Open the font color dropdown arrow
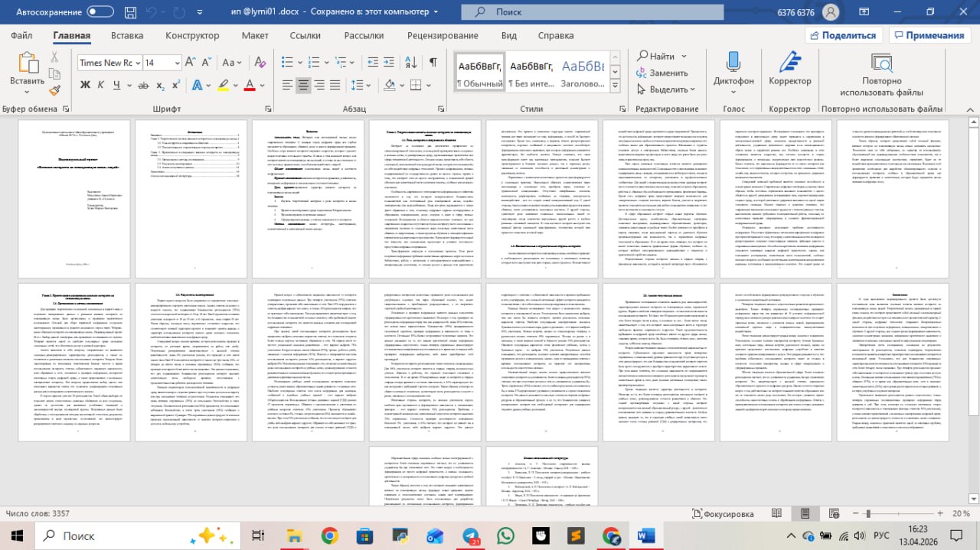Image resolution: width=980 pixels, height=550 pixels. (x=260, y=85)
